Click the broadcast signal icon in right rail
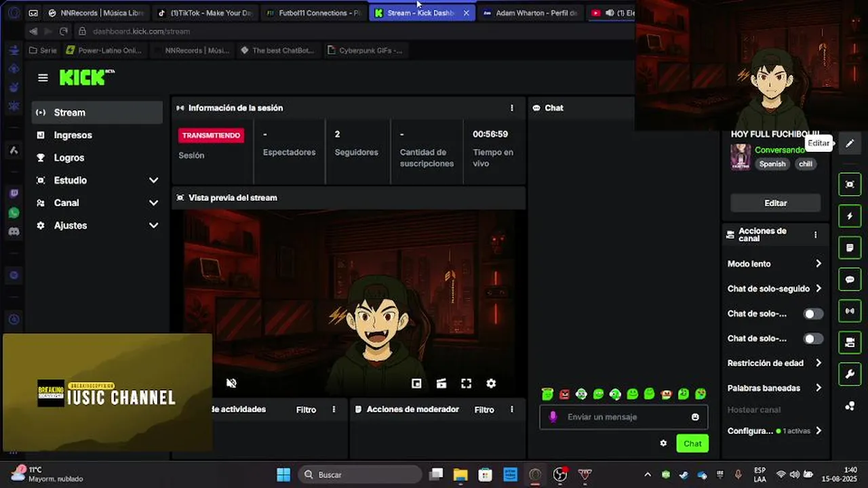The height and width of the screenshot is (488, 868). [850, 311]
